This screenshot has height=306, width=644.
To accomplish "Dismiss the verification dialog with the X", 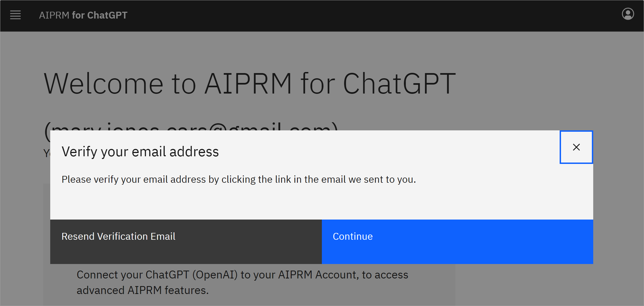I will [576, 147].
